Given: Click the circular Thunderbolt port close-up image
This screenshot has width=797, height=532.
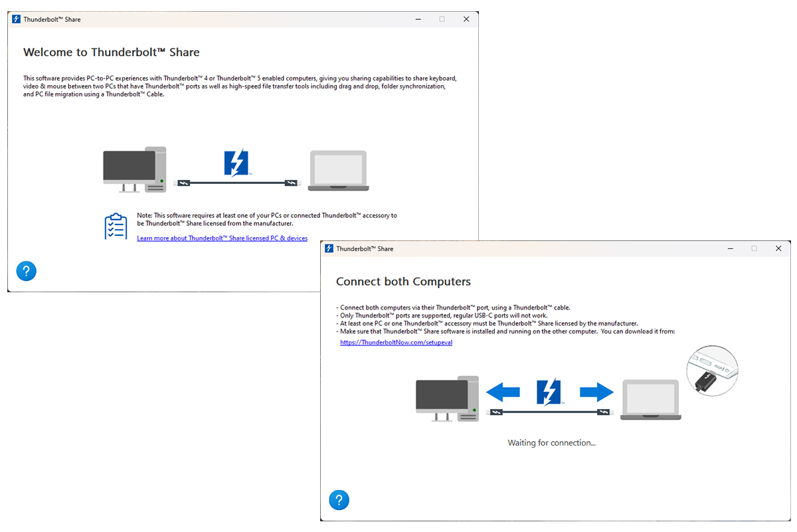Looking at the screenshot, I should (712, 371).
